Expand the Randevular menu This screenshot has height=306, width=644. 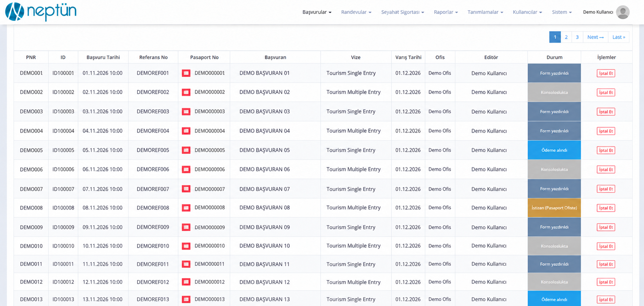tap(356, 12)
